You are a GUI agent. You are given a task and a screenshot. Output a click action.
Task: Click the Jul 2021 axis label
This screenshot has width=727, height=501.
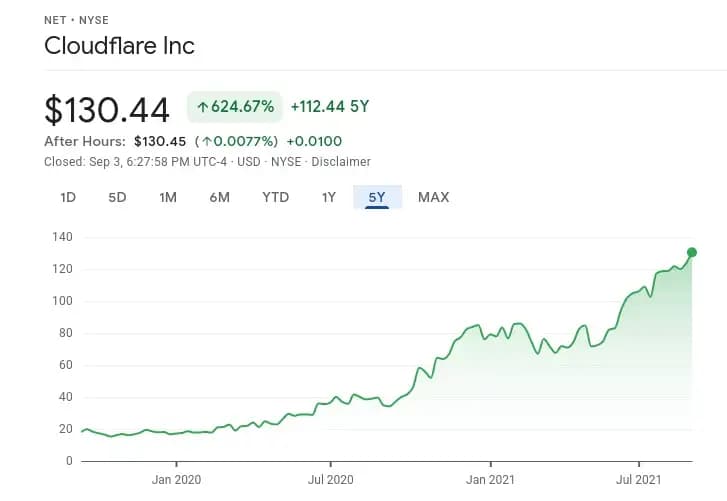637,480
